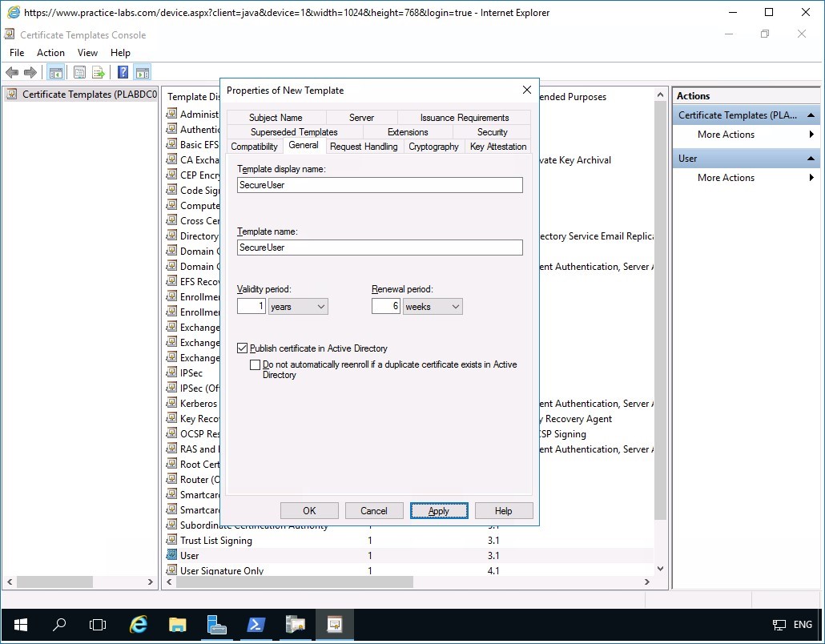Click the Export List toolbar icon
825x644 pixels.
[98, 72]
